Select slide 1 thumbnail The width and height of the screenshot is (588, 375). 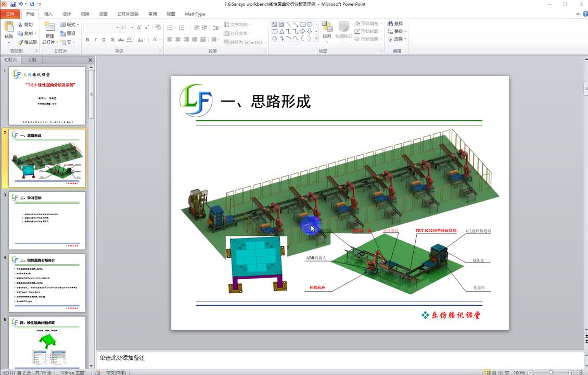click(x=47, y=96)
